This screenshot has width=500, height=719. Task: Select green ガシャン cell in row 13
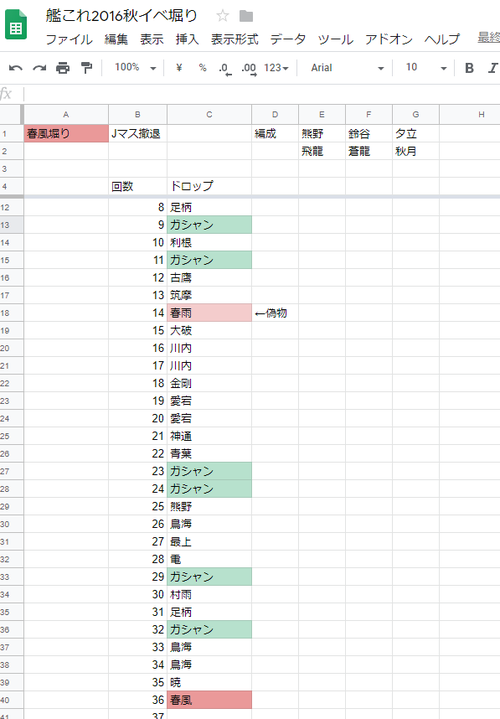tap(209, 225)
